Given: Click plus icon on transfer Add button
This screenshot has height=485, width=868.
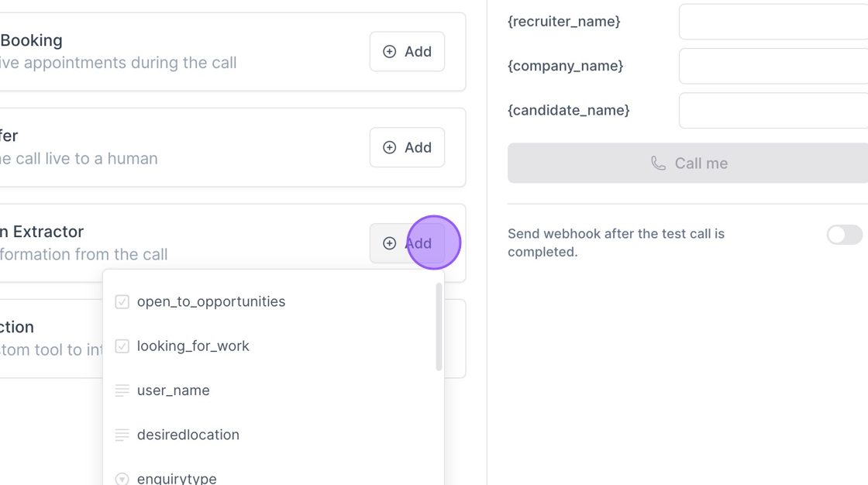Looking at the screenshot, I should 390,147.
